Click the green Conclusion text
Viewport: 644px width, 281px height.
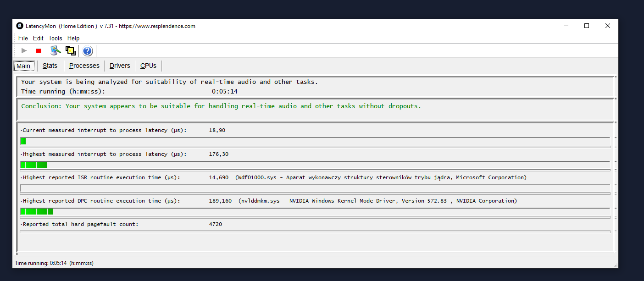coord(221,106)
